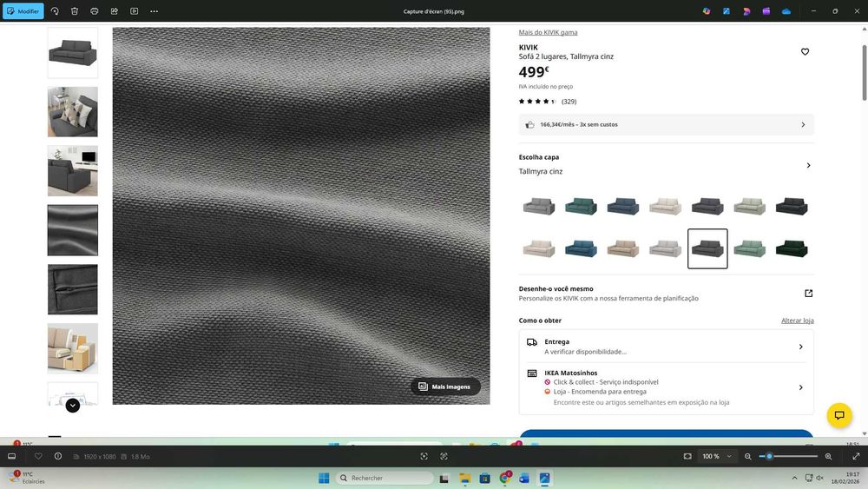This screenshot has height=489, width=868.
Task: Open the Modifier edit button
Action: [23, 11]
